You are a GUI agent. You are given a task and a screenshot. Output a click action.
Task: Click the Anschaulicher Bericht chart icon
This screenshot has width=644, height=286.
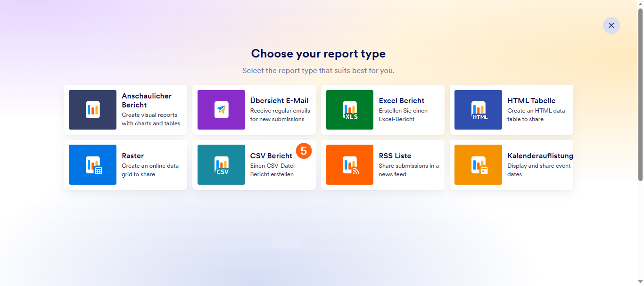tap(92, 110)
